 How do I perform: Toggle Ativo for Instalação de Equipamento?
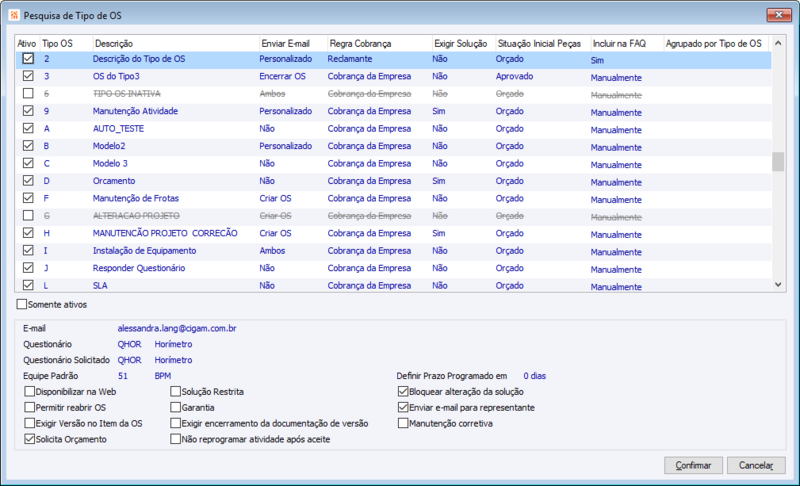point(28,250)
